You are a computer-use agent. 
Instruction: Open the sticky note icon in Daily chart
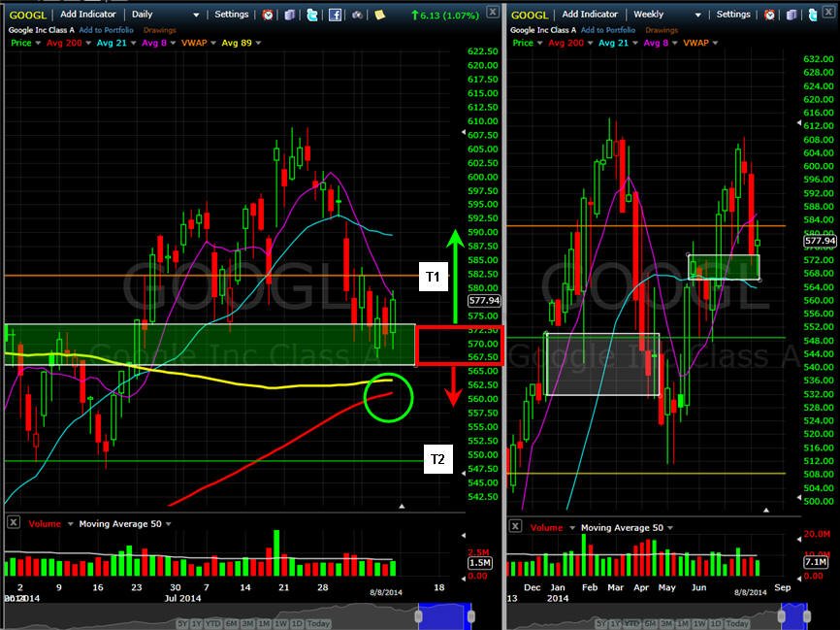point(380,15)
